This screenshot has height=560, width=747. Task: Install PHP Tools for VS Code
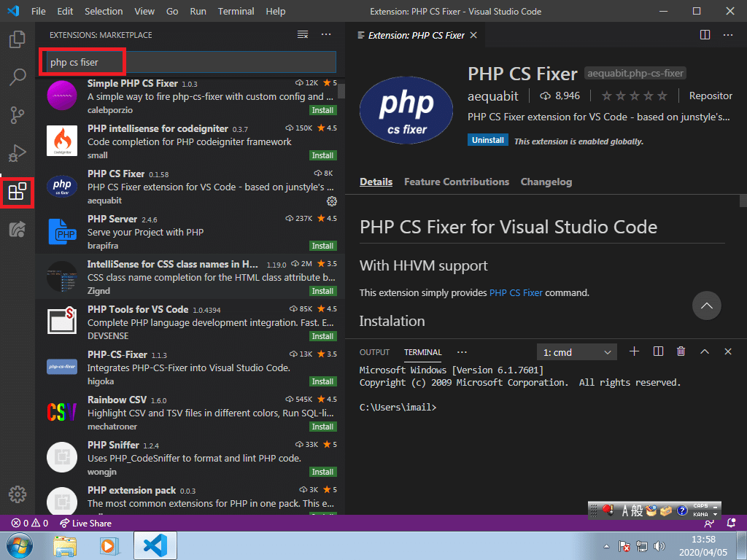coord(322,336)
